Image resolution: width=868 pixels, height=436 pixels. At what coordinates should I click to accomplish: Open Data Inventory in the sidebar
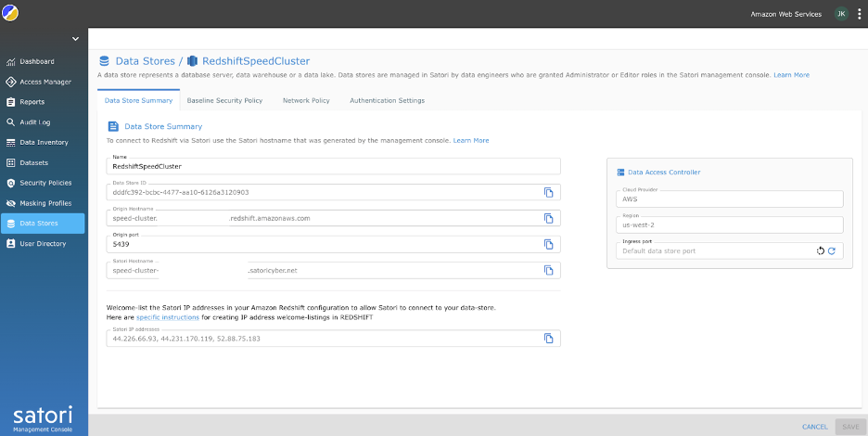pyautogui.click(x=42, y=142)
